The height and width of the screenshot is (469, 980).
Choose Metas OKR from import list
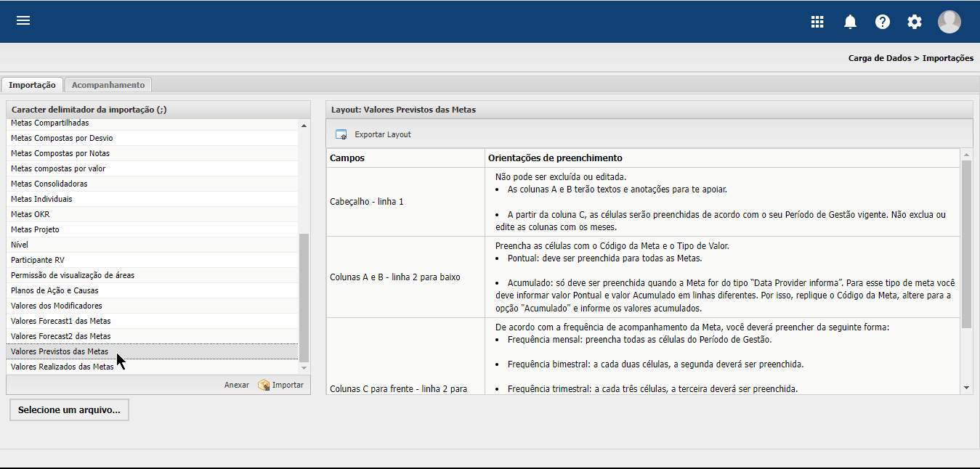31,214
